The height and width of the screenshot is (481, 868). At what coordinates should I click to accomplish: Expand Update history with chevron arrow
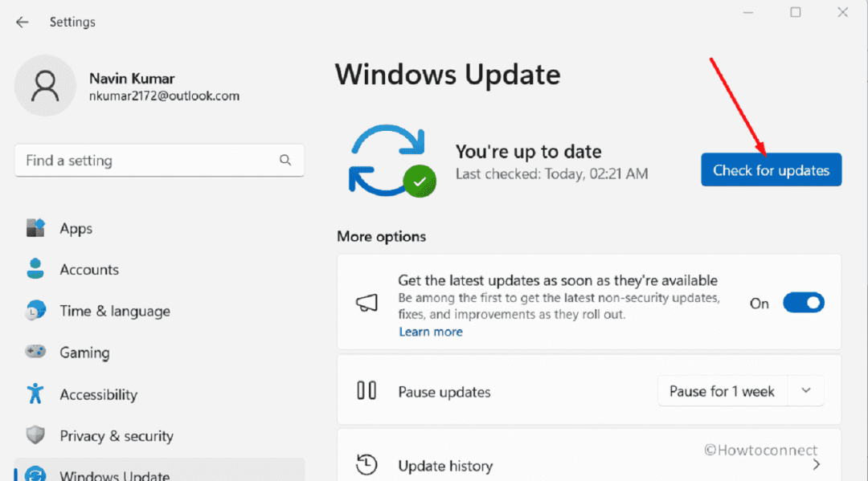pyautogui.click(x=816, y=465)
